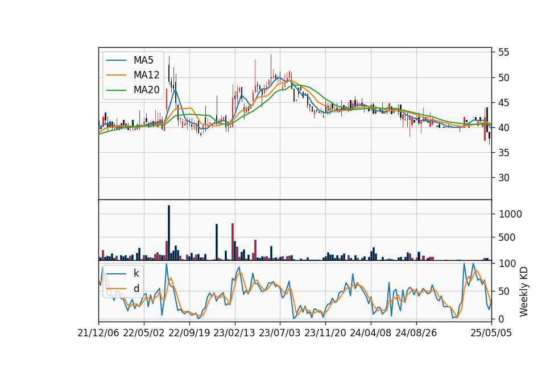Click the blue MA5 legend line sample
The width and height of the screenshot is (546, 392).
(116, 60)
